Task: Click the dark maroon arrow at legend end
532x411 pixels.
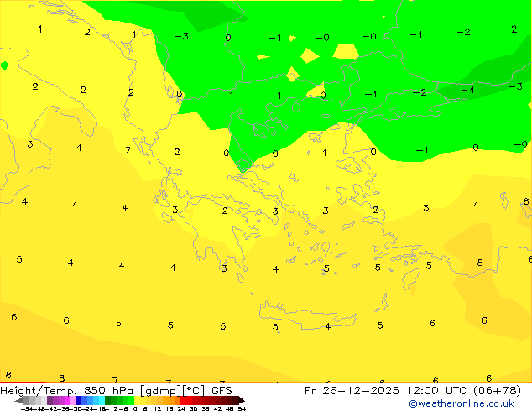Action: [242, 400]
